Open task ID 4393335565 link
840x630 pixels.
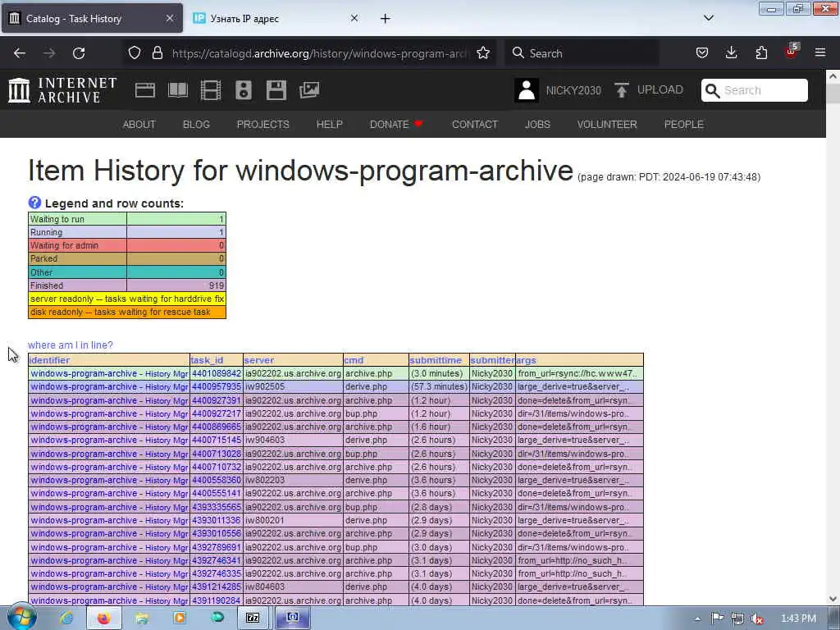coord(217,507)
